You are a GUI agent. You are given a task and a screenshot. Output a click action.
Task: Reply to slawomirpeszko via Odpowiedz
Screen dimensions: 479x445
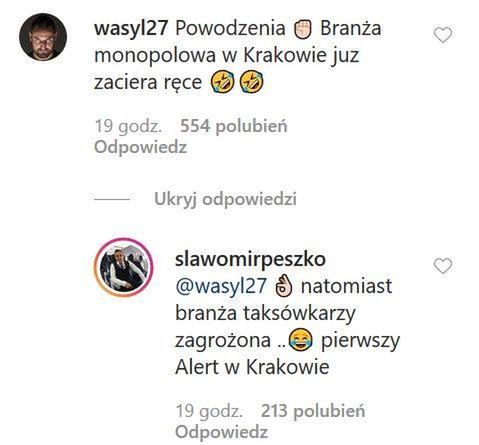click(x=221, y=432)
